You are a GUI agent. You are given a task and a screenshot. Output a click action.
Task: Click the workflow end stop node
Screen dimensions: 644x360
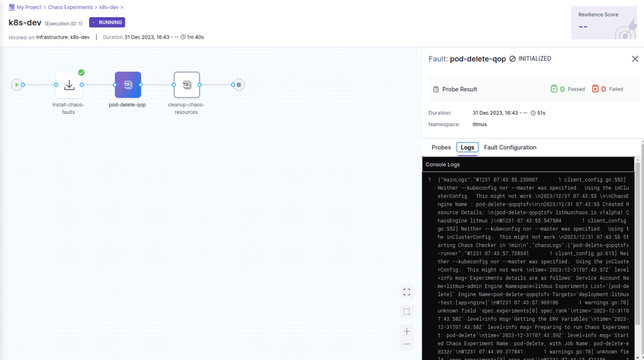(x=239, y=85)
